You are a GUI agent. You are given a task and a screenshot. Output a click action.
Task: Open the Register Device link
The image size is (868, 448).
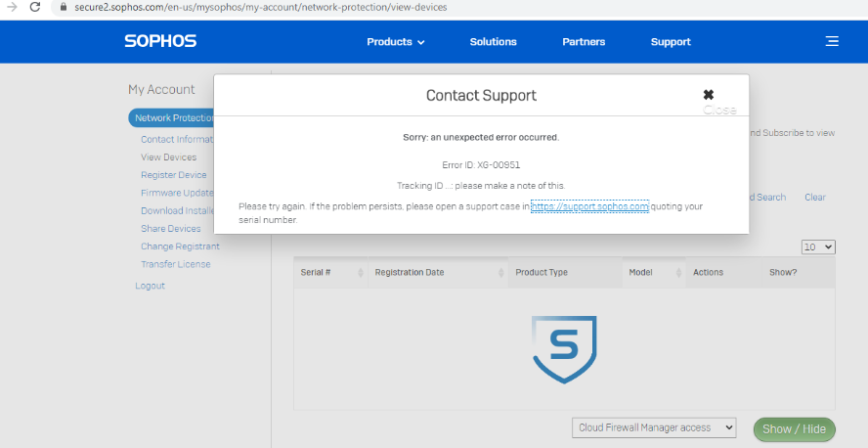173,174
